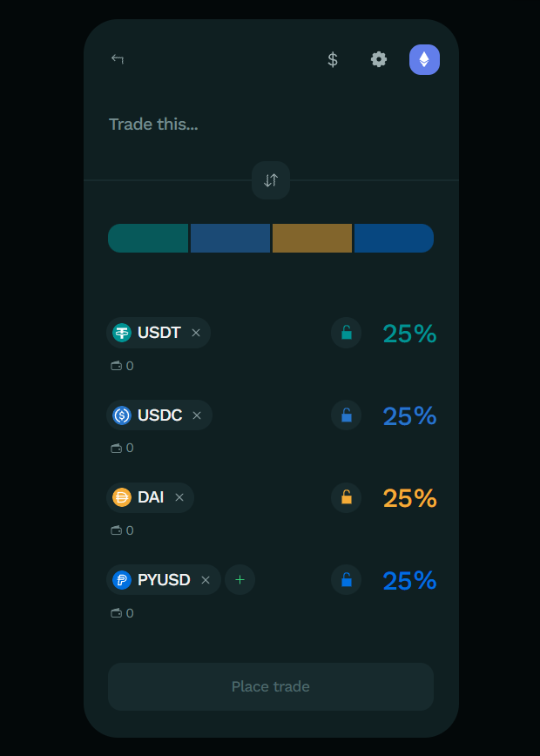
Task: Toggle the USDC percentage lock
Action: pos(346,415)
